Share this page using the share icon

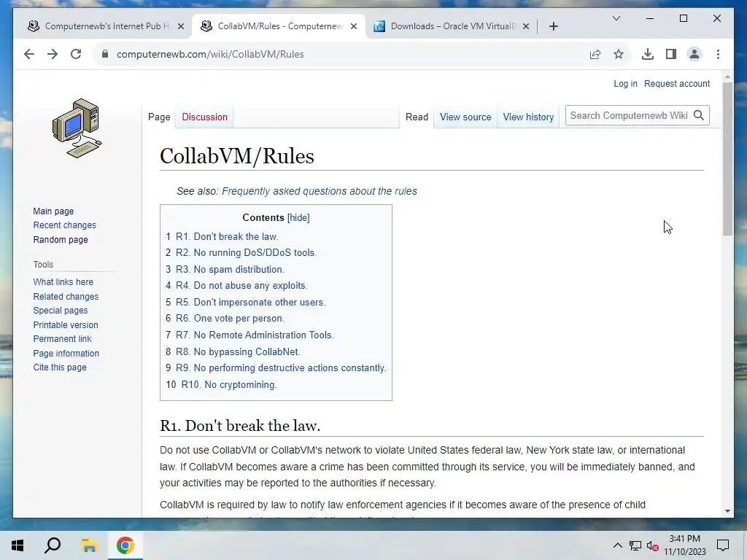(x=595, y=54)
